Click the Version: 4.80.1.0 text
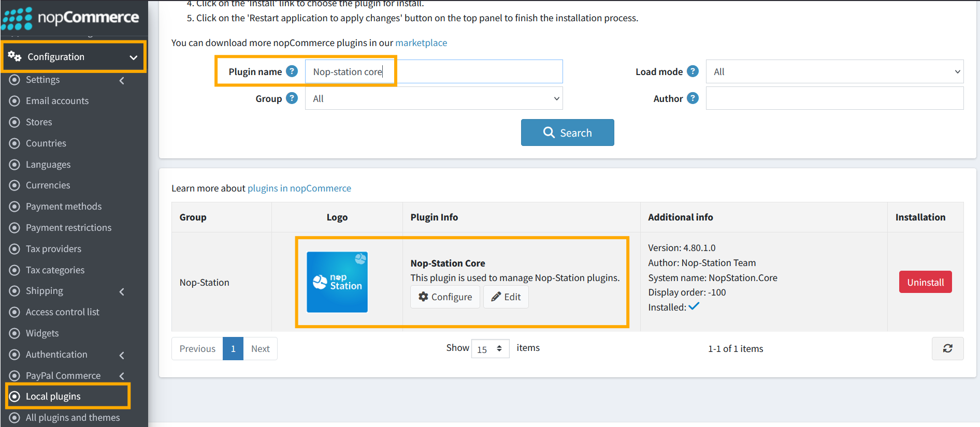 pos(682,248)
